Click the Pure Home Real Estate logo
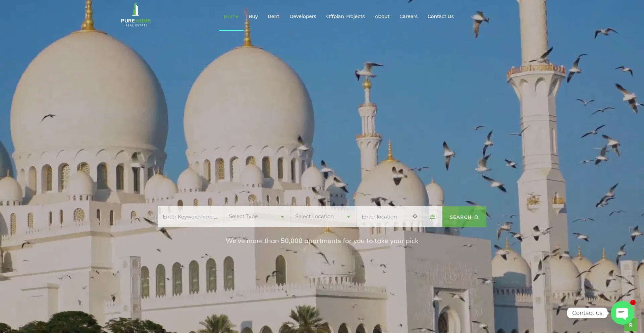 click(136, 15)
